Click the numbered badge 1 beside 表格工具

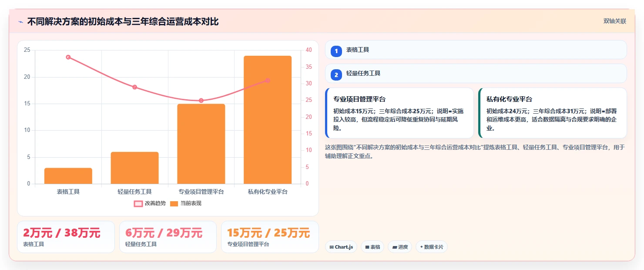(336, 51)
